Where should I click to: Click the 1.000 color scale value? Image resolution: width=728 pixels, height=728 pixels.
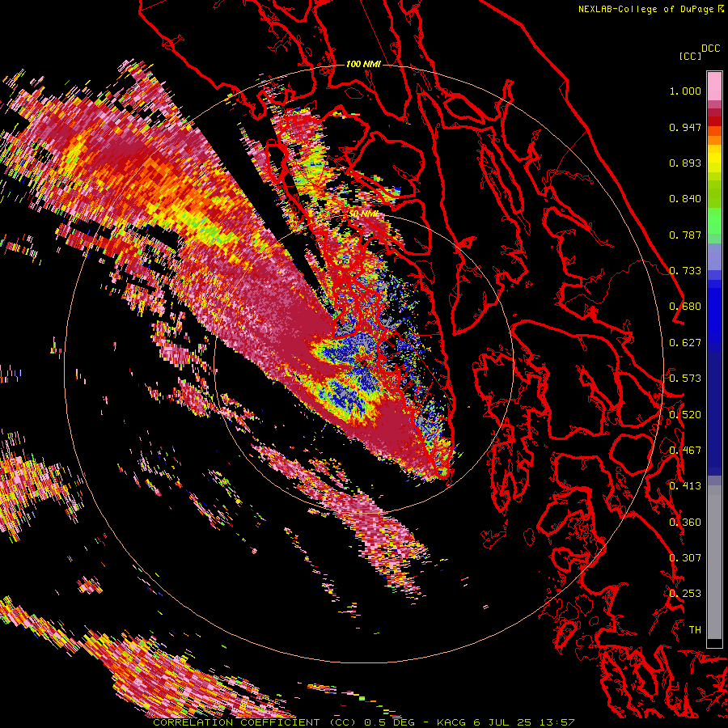(x=685, y=91)
